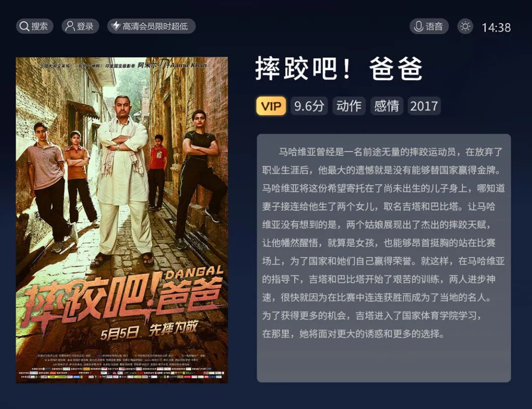The image size is (532, 409).
Task: Click the lightning bolt membership icon
Action: point(116,26)
